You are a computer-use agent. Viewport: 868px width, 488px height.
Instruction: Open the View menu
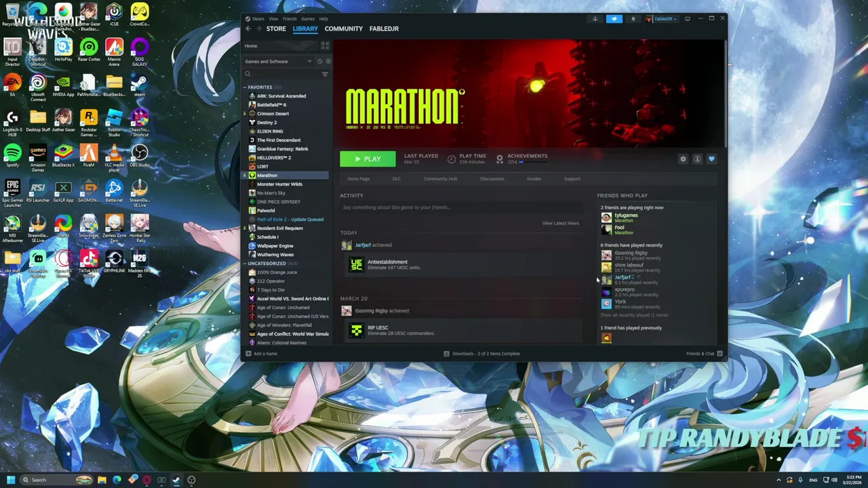click(273, 19)
